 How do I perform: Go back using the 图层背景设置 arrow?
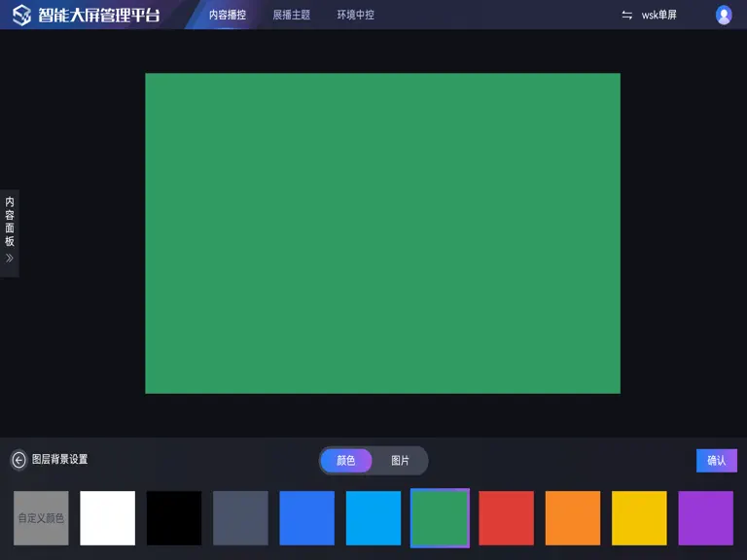19,460
